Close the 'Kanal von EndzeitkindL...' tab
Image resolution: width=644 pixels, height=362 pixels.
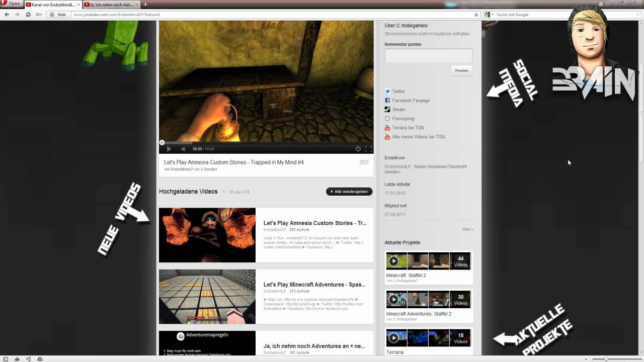tap(78, 5)
